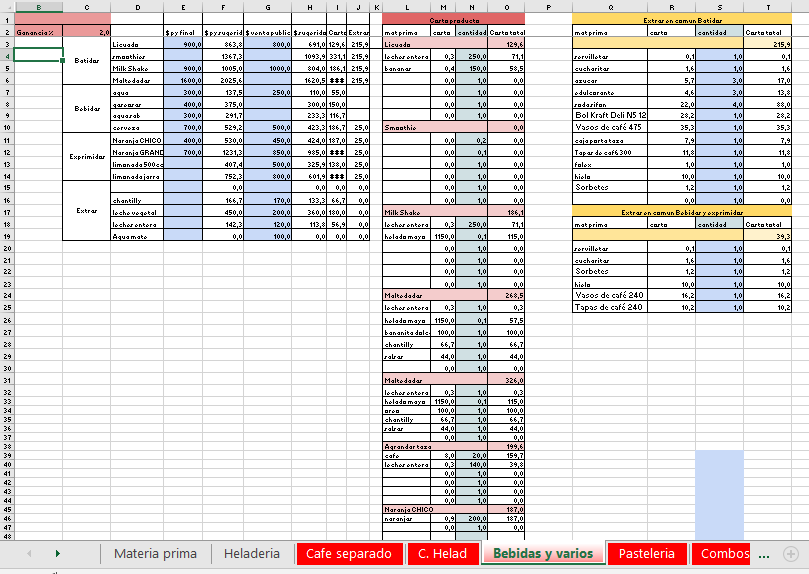Select row 24 header

[x=7, y=296]
